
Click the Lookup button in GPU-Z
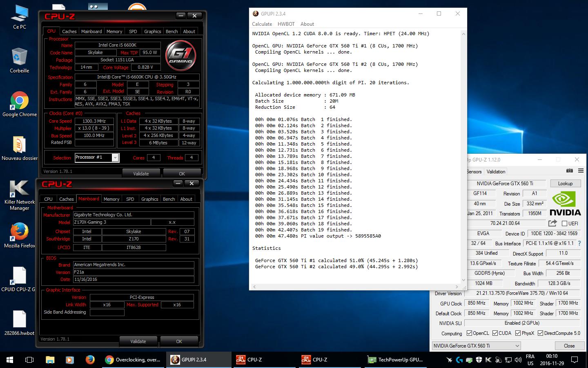[565, 184]
